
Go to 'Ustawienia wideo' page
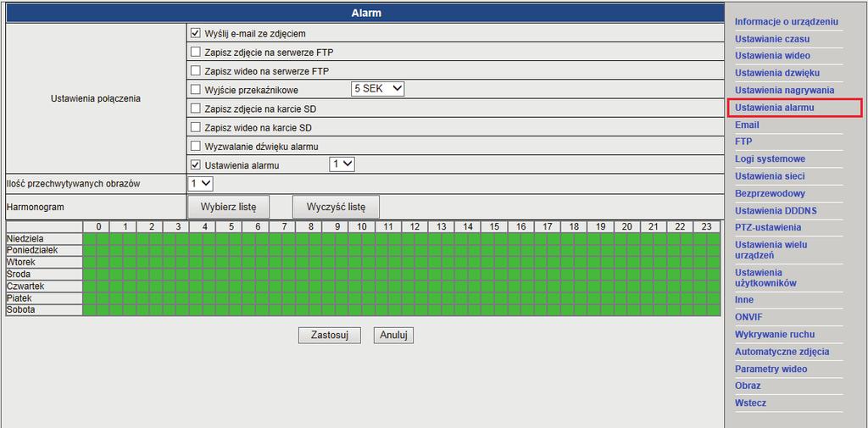(772, 56)
